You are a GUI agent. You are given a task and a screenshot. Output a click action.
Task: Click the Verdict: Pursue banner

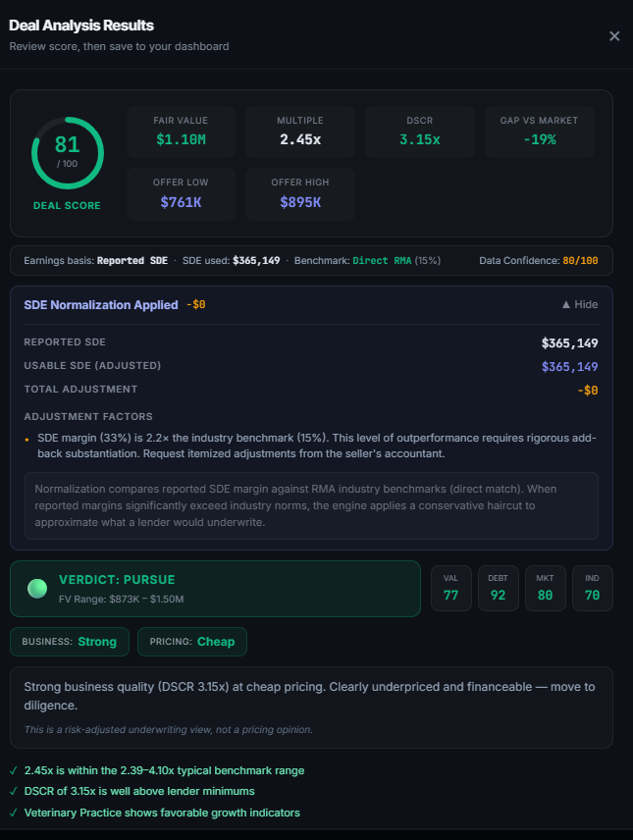[x=215, y=588]
